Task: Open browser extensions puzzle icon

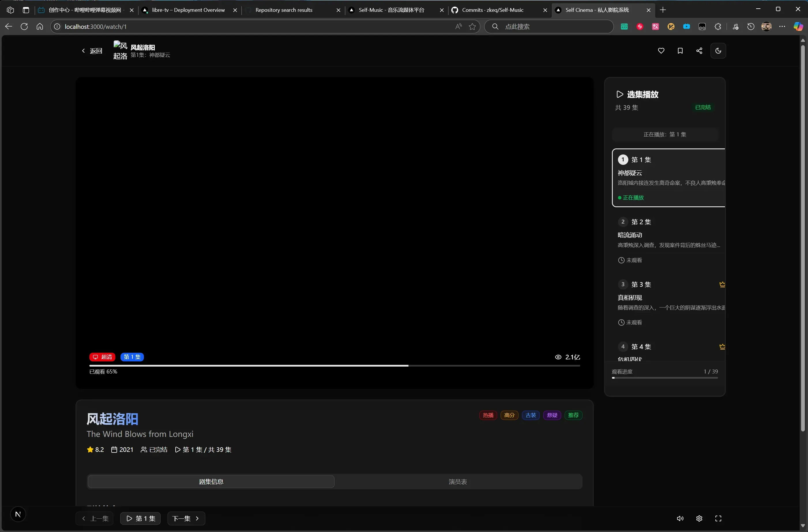Action: pyautogui.click(x=718, y=27)
